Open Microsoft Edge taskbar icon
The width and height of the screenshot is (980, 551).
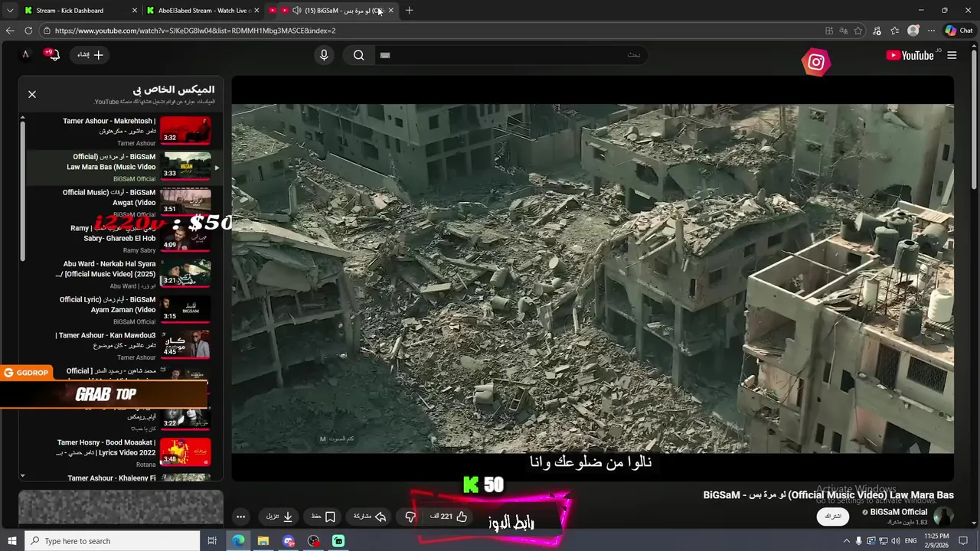(x=239, y=541)
